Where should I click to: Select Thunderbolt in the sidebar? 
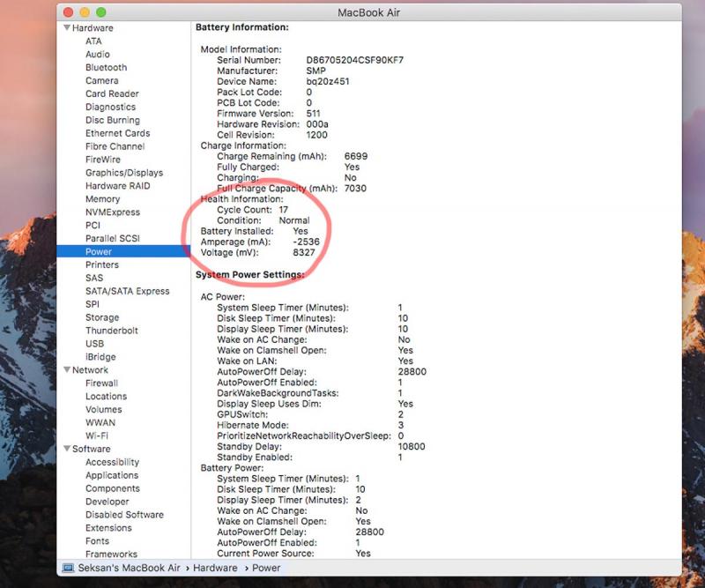click(x=112, y=331)
